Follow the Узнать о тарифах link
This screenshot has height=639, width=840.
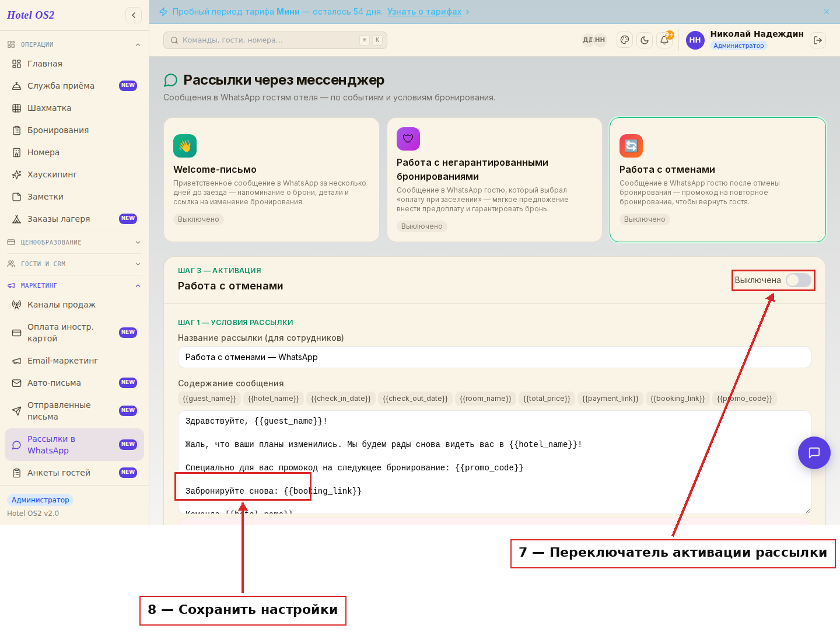coord(424,12)
